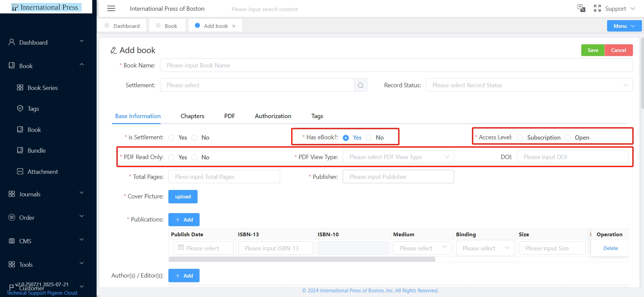Switch to the PDF tab
Viewport: 644px width, 297px height.
pyautogui.click(x=229, y=116)
